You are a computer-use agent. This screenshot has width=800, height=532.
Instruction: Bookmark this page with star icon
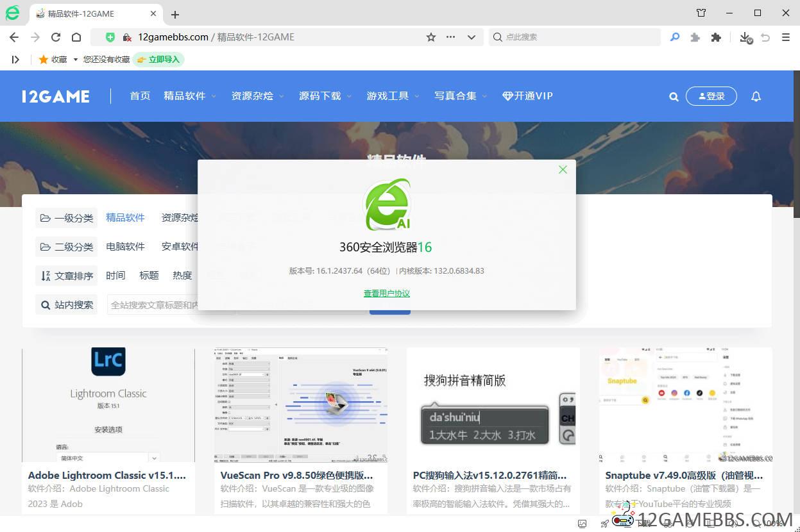click(431, 37)
